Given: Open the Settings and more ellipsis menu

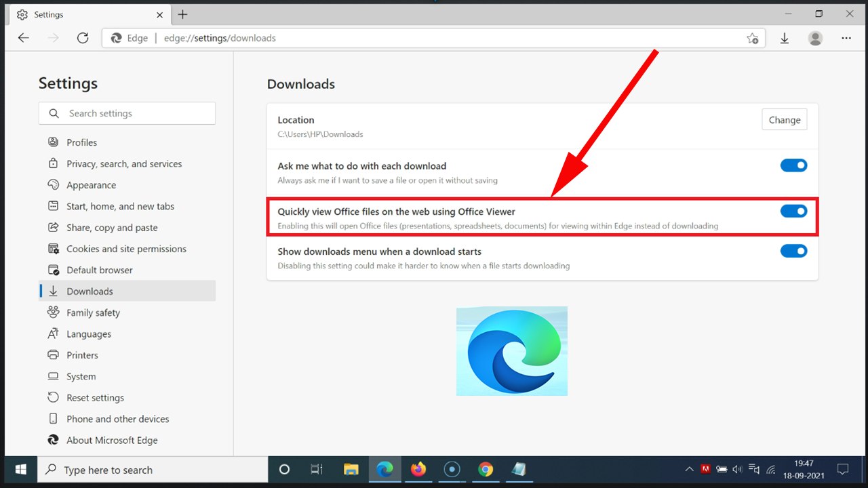Looking at the screenshot, I should 846,38.
